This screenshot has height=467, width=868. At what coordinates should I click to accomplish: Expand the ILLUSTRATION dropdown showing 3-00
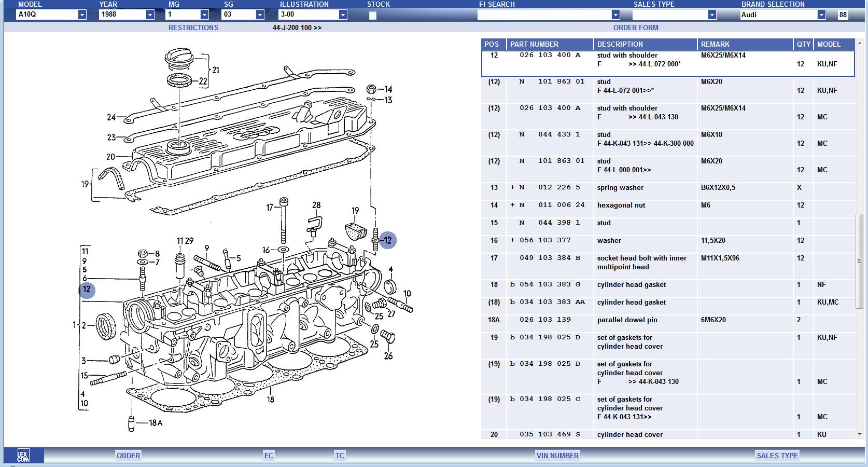(x=342, y=15)
